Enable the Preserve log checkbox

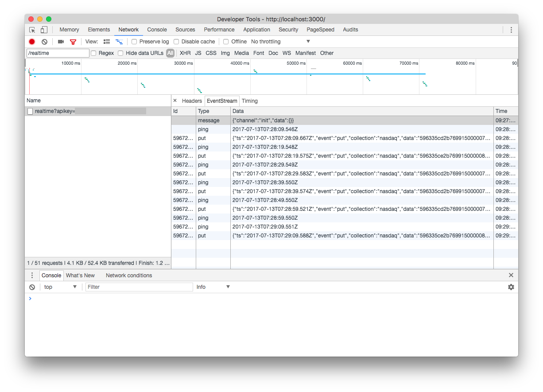coord(134,42)
